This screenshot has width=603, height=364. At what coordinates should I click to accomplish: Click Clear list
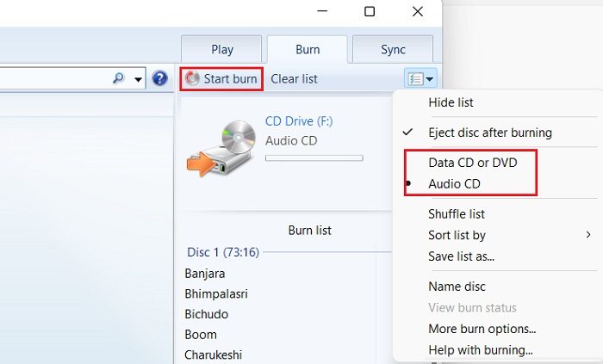pyautogui.click(x=294, y=78)
